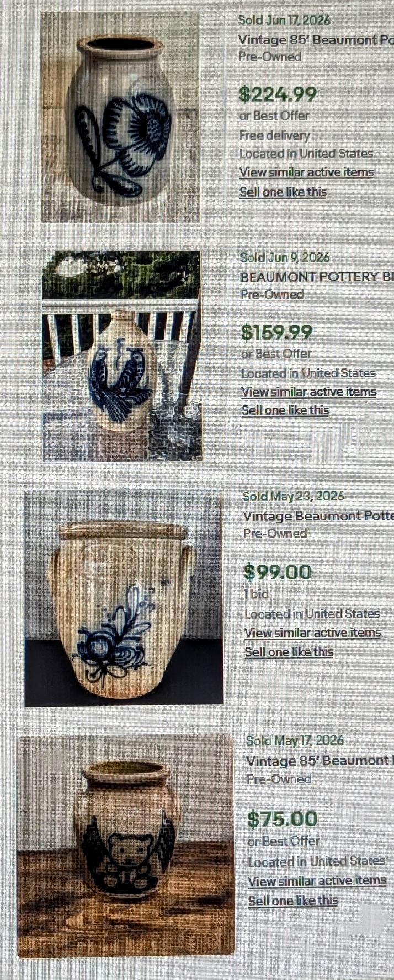Image resolution: width=394 pixels, height=980 pixels.
Task: Open the blue flower crock thumbnail
Action: 120,117
